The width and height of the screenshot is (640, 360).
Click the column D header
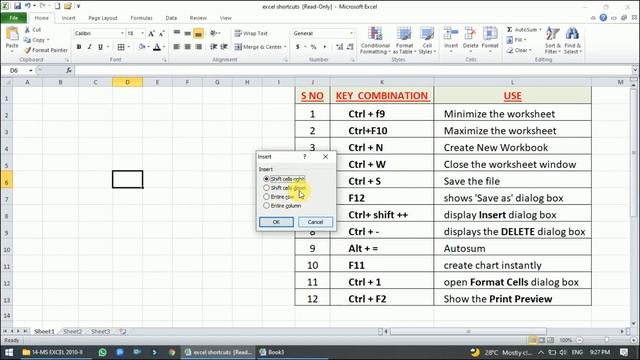127,82
